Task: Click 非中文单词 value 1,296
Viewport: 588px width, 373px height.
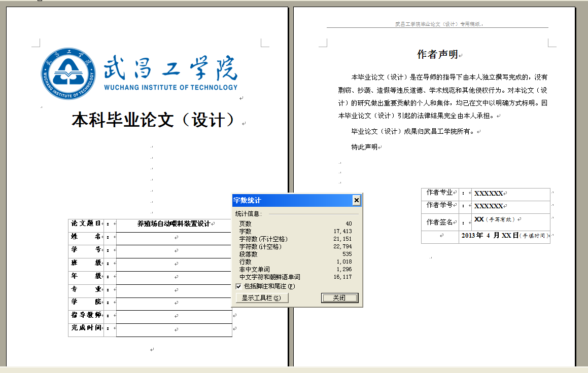Action: (x=344, y=269)
